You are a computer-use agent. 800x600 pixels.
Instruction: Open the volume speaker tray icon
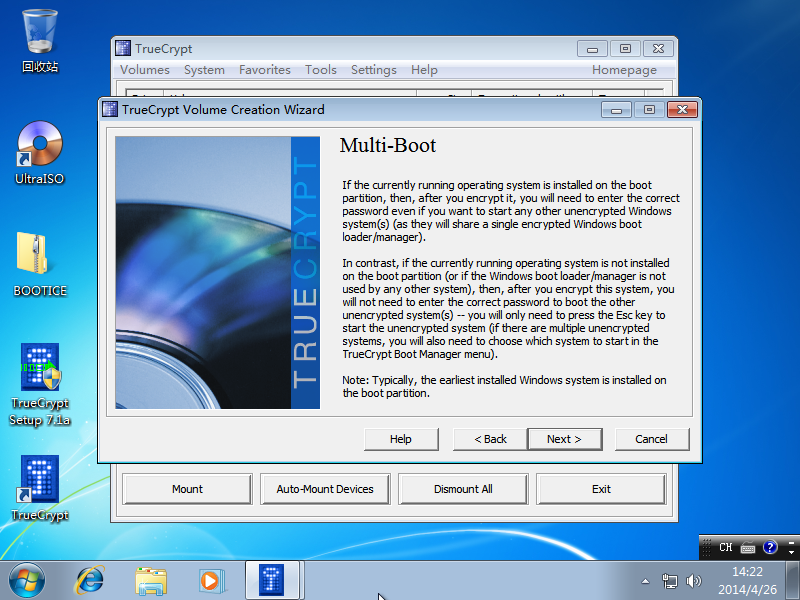pyautogui.click(x=694, y=581)
